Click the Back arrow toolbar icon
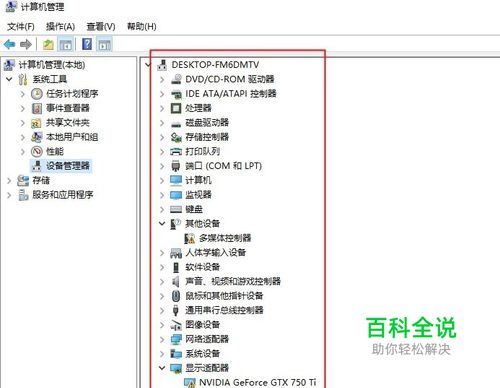Viewport: 500px width, 388px height. 9,44
